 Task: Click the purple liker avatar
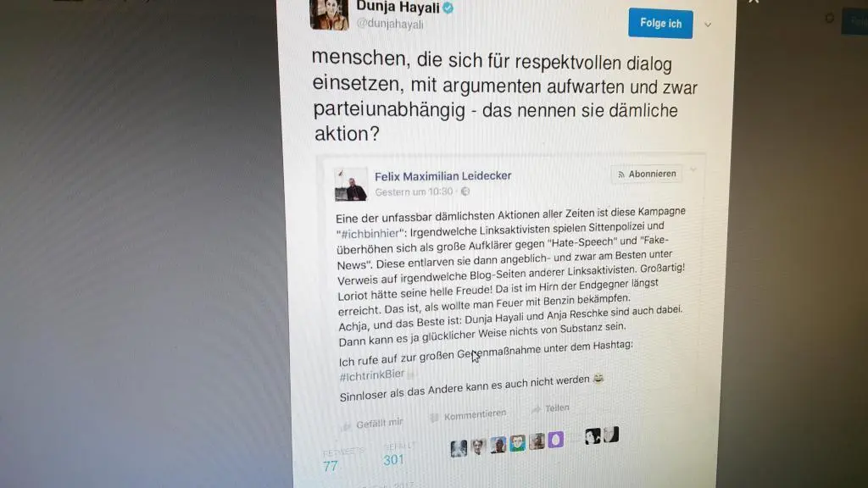556,440
